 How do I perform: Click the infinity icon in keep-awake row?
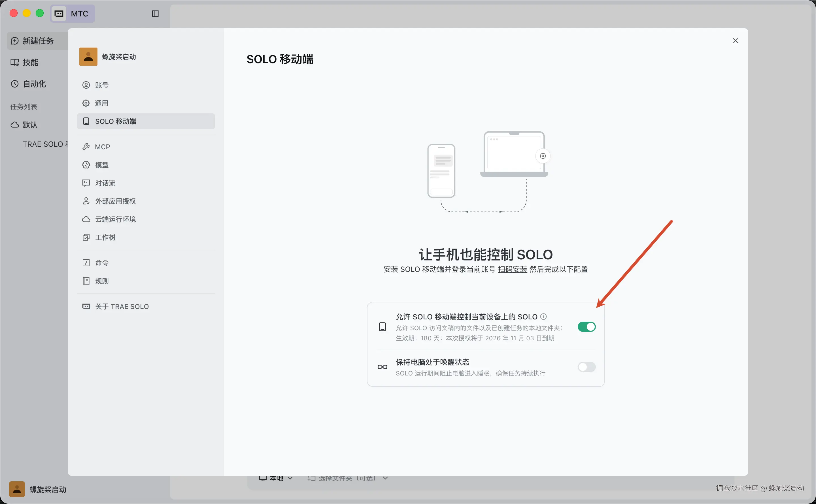[x=382, y=367]
